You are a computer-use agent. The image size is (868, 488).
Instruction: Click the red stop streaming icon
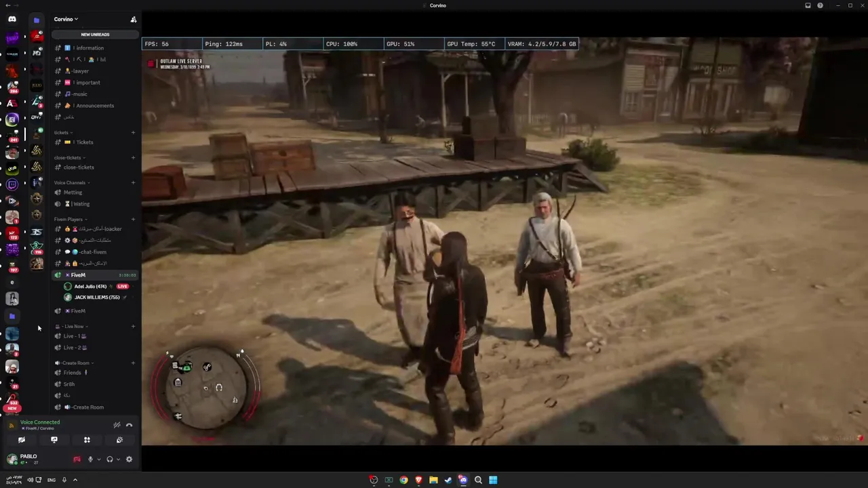[77, 460]
